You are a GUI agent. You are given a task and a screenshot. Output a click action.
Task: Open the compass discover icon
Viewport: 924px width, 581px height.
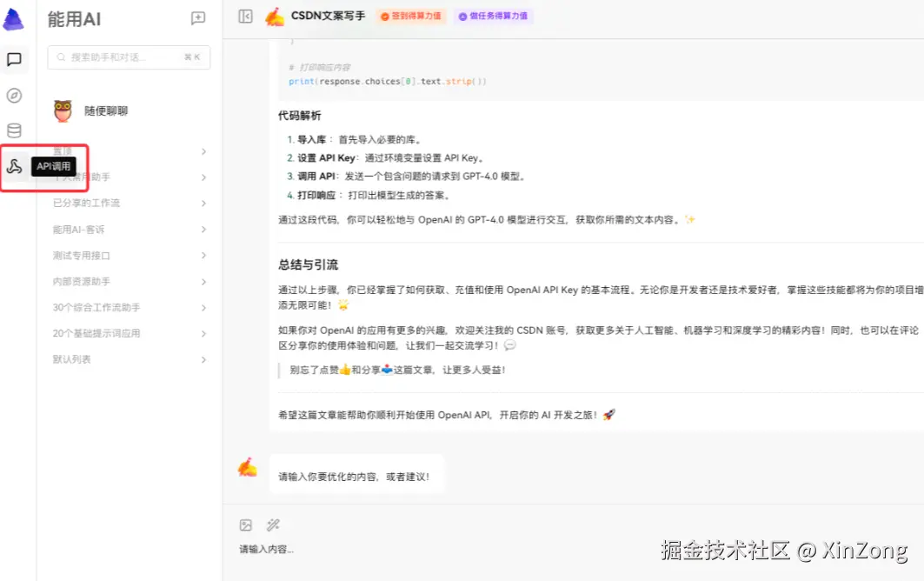(14, 95)
